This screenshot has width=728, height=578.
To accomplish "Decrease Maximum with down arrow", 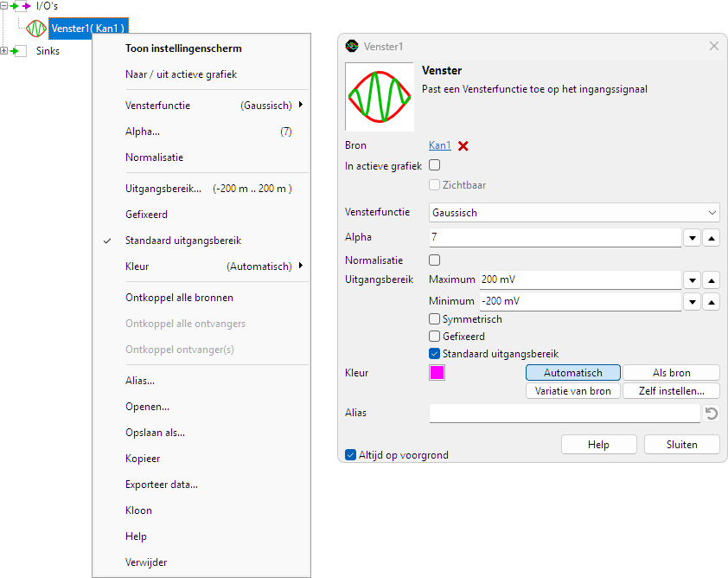I will 693,280.
